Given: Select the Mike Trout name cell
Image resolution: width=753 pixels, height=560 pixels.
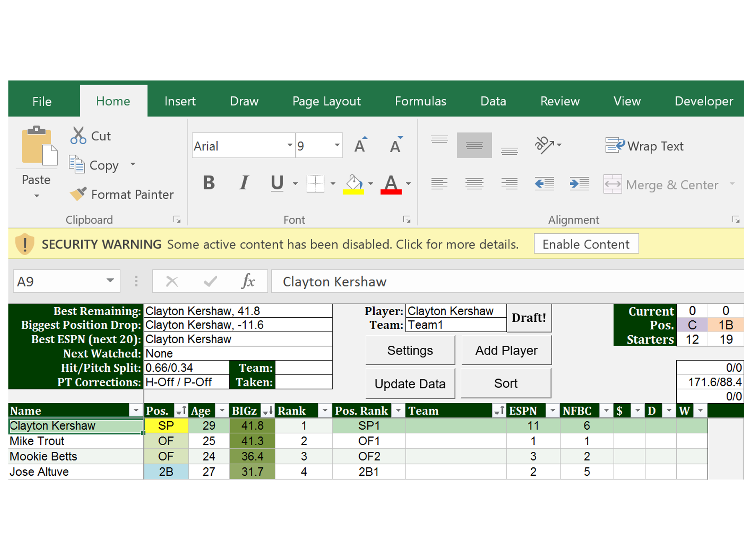Looking at the screenshot, I should click(x=76, y=441).
